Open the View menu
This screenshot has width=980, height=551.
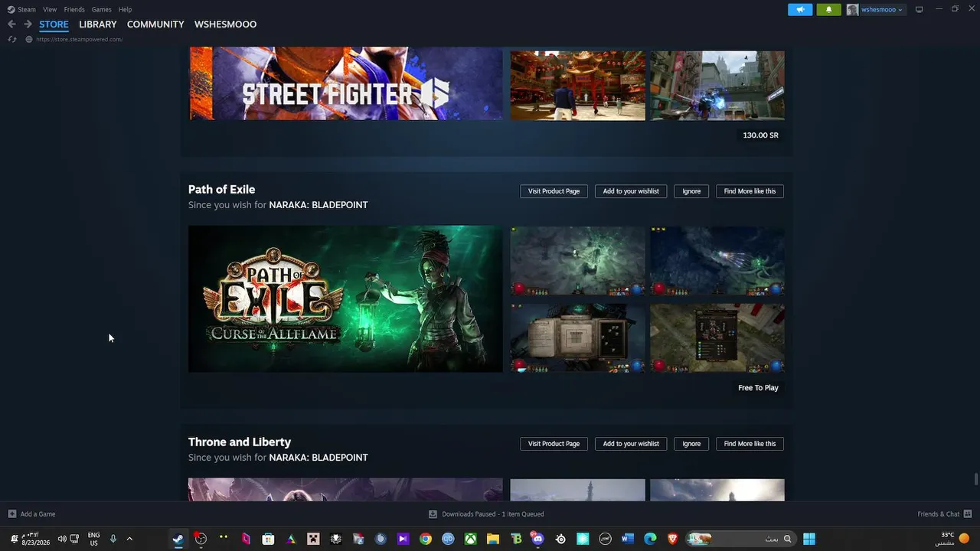[x=50, y=9]
